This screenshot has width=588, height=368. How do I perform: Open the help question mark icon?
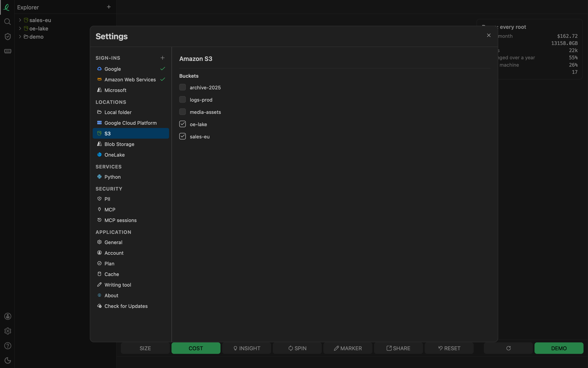(x=8, y=346)
